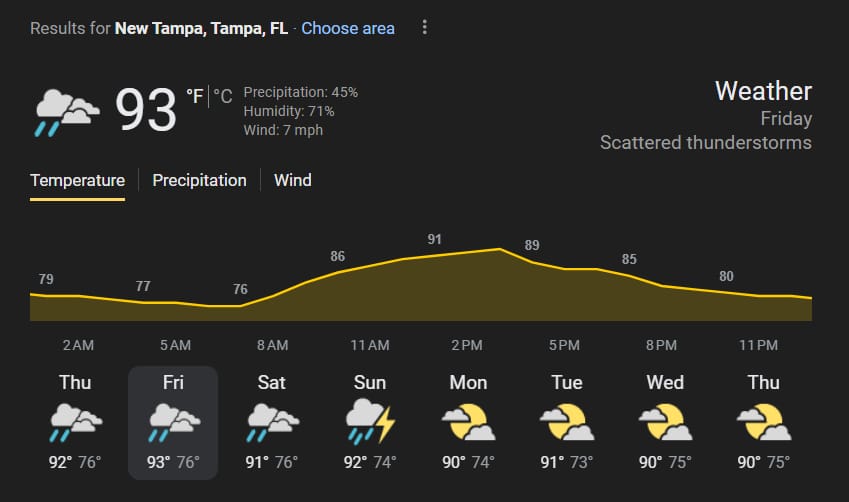Click the Choose area link
Viewport: 849px width, 502px height.
(348, 28)
